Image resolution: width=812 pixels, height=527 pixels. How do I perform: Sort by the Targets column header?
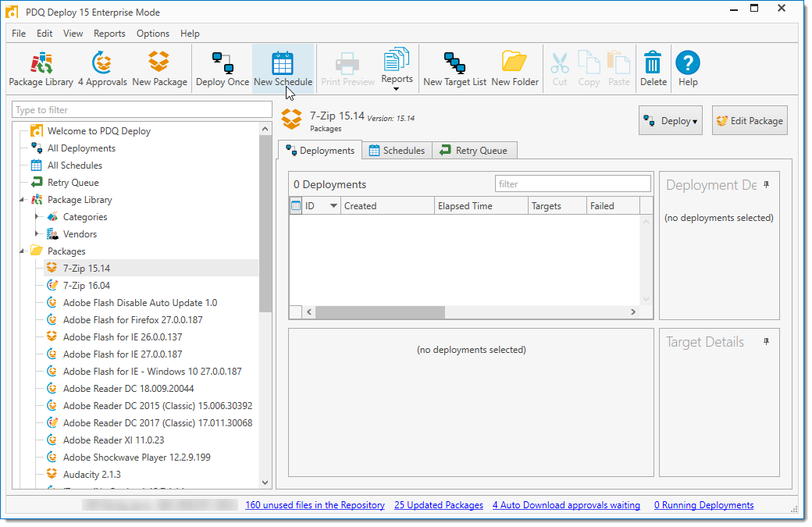pyautogui.click(x=557, y=205)
